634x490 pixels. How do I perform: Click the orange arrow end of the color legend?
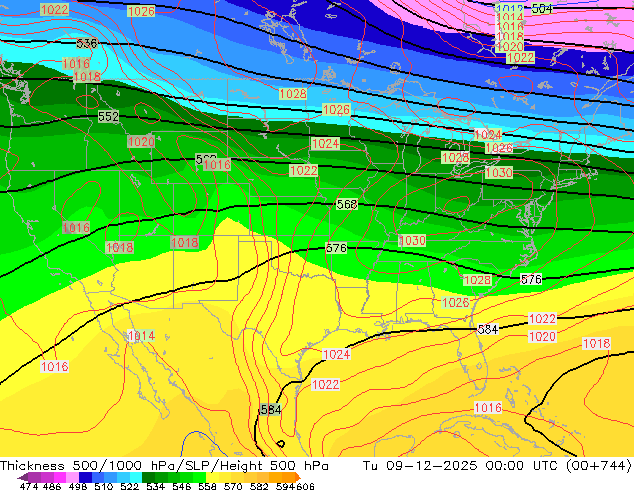tap(298, 477)
